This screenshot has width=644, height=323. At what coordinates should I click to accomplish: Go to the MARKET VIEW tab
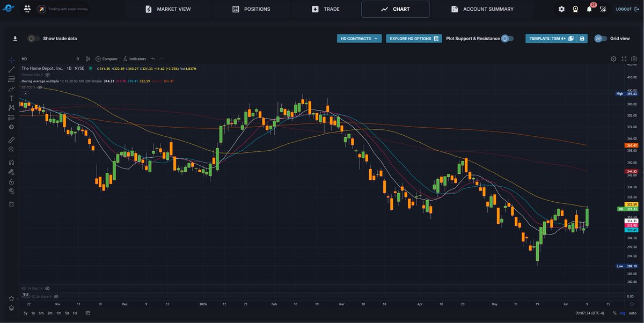click(x=168, y=9)
